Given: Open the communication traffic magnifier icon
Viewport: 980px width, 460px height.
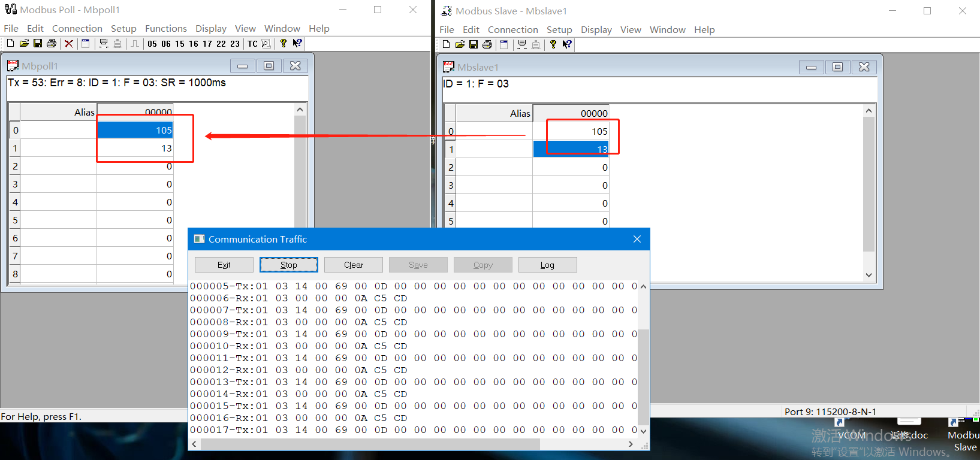Looking at the screenshot, I should tap(266, 44).
